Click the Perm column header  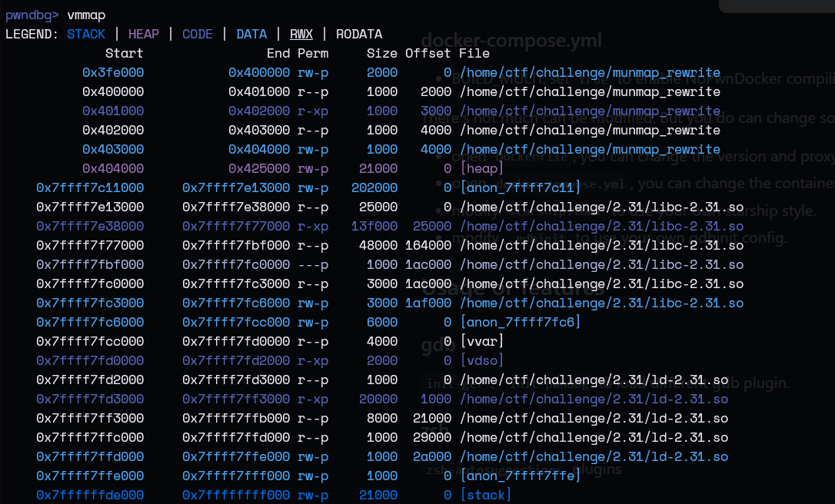(x=313, y=53)
